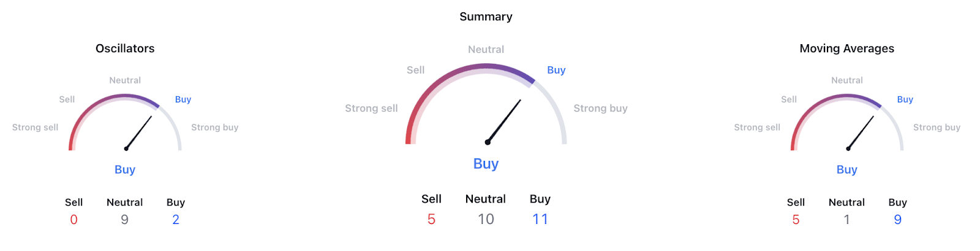
Task: Select the large blue Buy rating under Summary gauge
Action: 486,164
